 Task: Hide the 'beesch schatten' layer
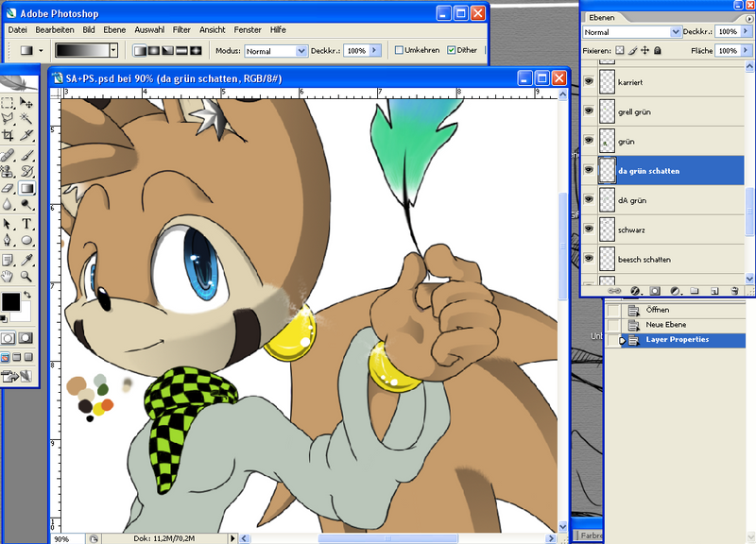[x=589, y=258]
